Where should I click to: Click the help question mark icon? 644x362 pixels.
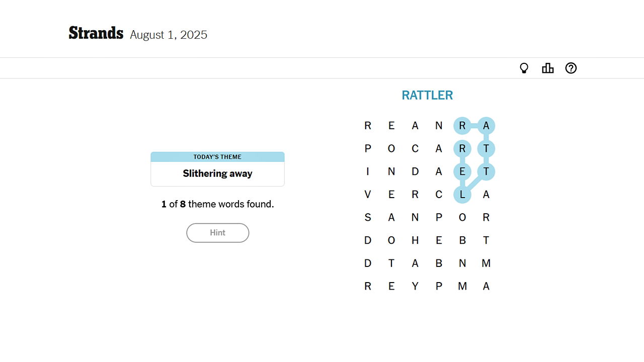tap(571, 68)
